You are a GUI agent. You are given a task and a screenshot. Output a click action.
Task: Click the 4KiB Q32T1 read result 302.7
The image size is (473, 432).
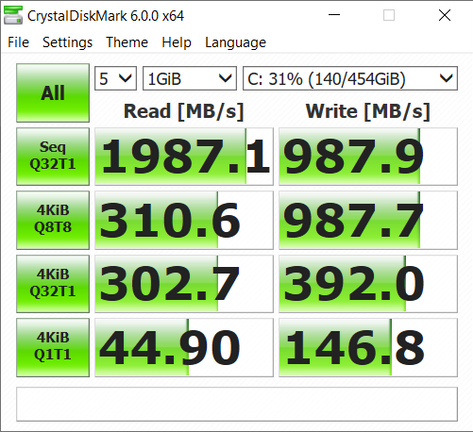click(x=184, y=284)
